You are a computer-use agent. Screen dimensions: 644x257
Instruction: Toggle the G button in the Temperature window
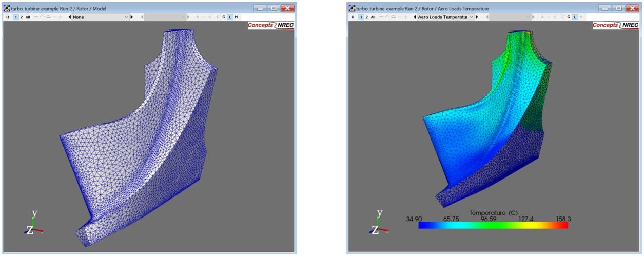[569, 17]
